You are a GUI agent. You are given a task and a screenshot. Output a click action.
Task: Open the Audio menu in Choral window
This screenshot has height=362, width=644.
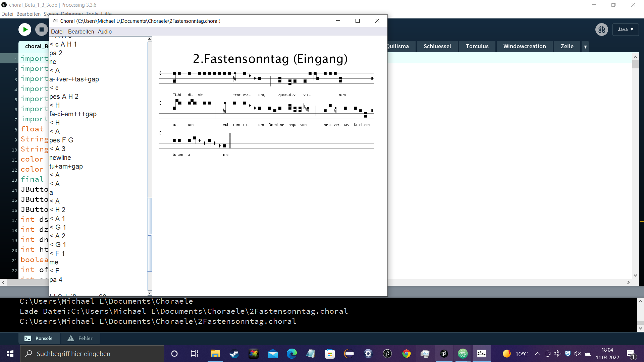point(105,32)
